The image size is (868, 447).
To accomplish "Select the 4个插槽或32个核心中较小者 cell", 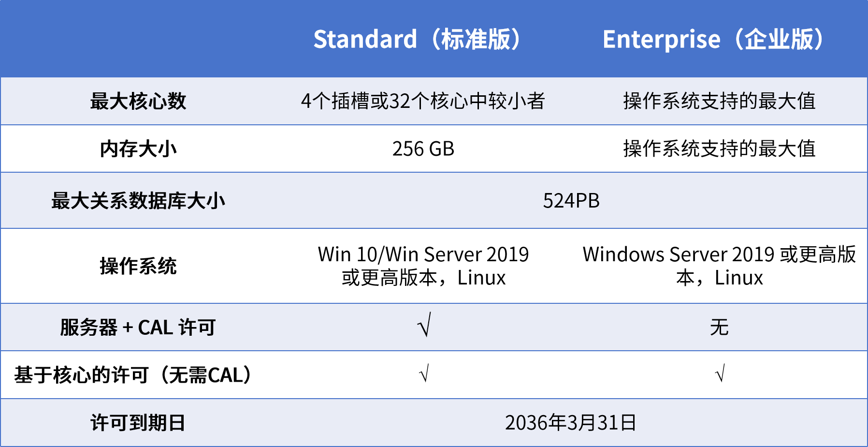I will point(423,101).
